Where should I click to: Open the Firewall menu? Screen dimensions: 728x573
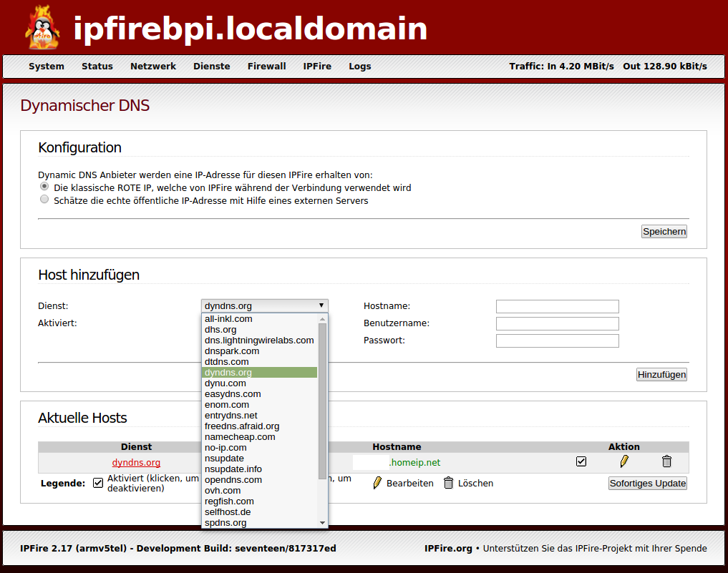click(x=266, y=67)
